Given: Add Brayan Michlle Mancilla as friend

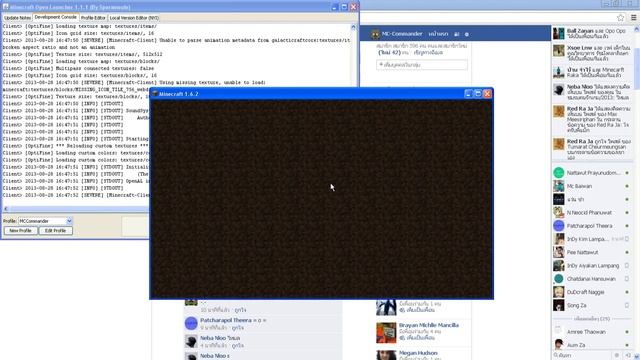Looking at the screenshot, I should (x=417, y=338).
